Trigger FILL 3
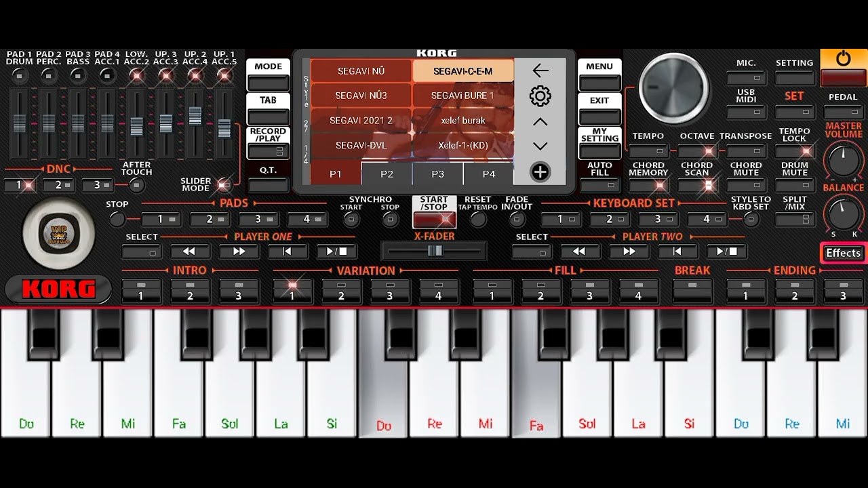 589,291
